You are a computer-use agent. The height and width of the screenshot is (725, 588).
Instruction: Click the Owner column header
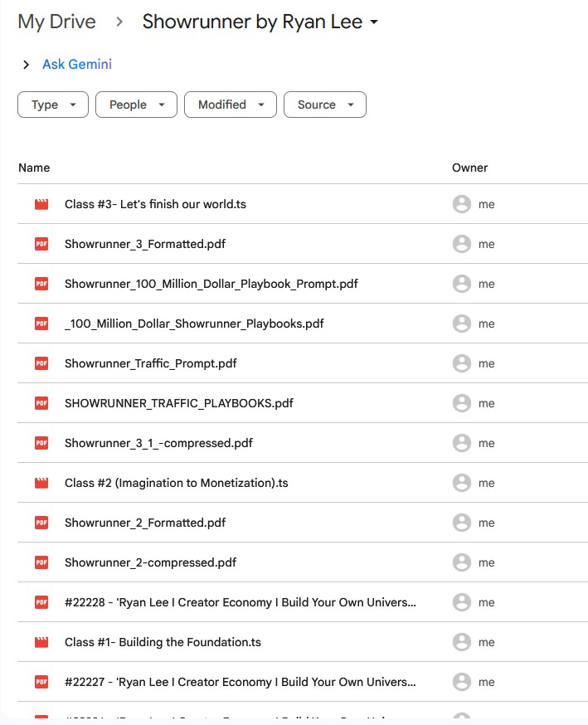point(469,168)
